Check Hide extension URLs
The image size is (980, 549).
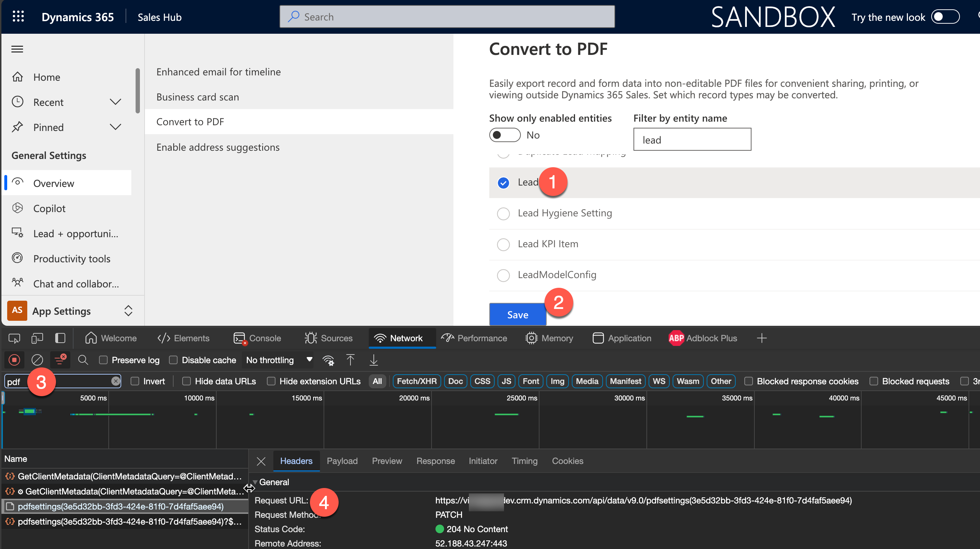click(x=271, y=381)
